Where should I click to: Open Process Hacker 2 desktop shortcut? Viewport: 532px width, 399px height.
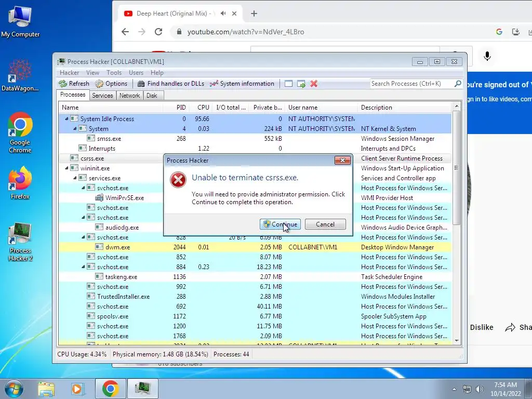coord(20,242)
